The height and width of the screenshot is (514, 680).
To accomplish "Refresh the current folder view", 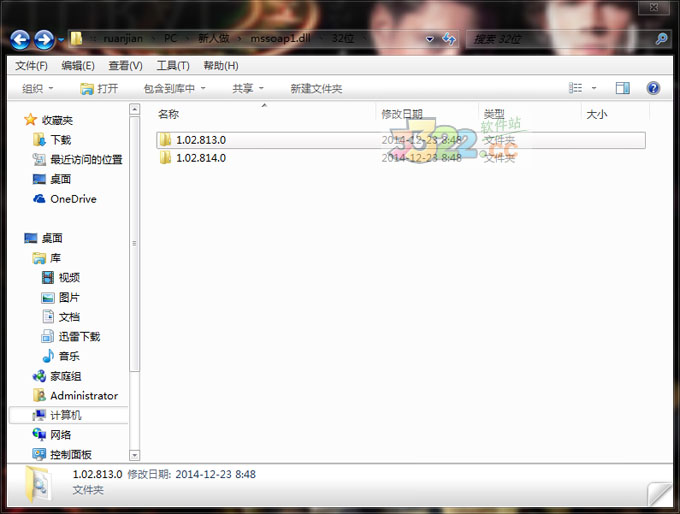I will tap(449, 39).
